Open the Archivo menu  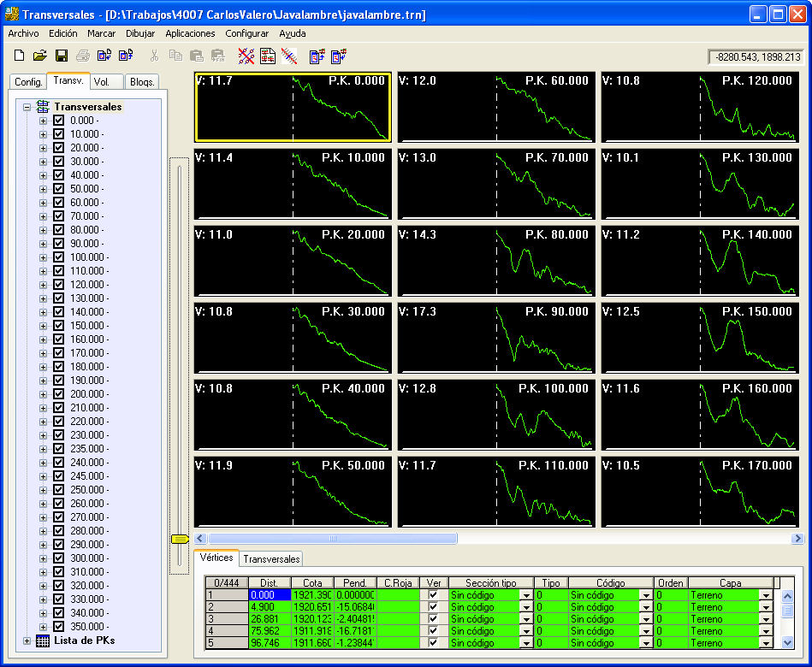click(23, 33)
